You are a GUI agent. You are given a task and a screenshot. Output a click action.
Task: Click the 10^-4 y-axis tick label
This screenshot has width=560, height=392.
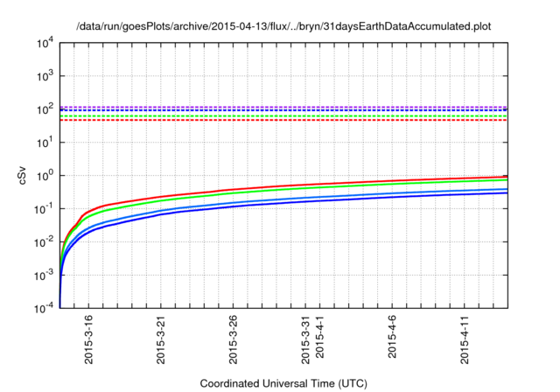pos(45,308)
